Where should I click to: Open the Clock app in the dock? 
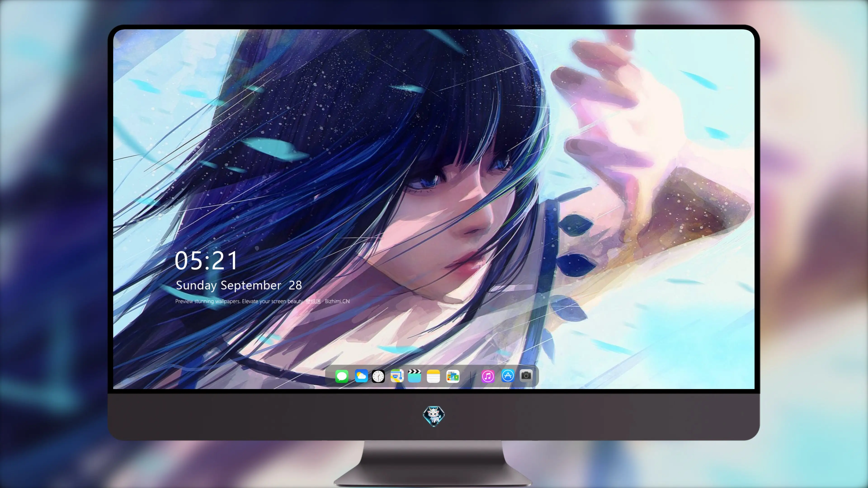tap(378, 376)
